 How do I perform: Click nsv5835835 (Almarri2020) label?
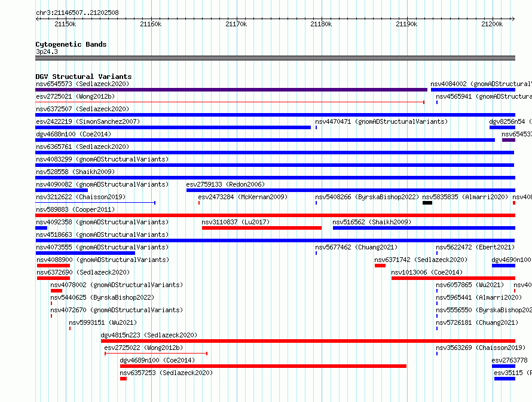(x=465, y=197)
